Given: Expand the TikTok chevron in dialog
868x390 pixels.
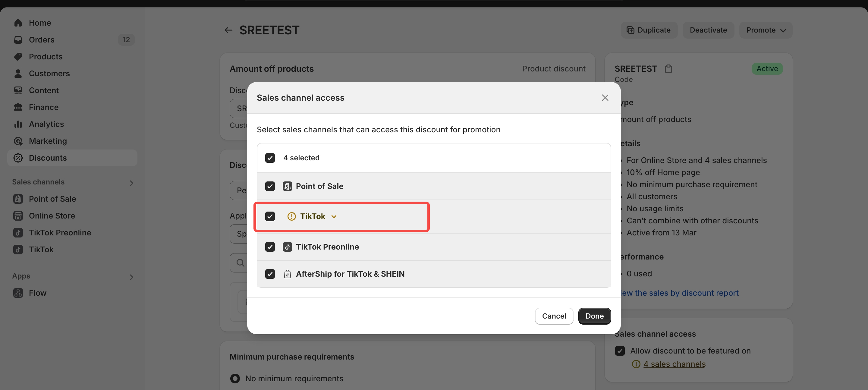Looking at the screenshot, I should pos(334,216).
